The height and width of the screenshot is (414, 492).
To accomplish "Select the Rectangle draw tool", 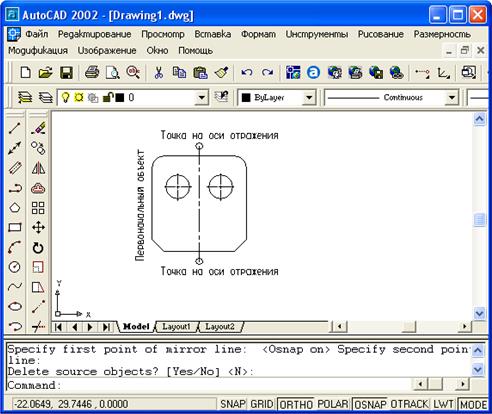I will [x=15, y=228].
